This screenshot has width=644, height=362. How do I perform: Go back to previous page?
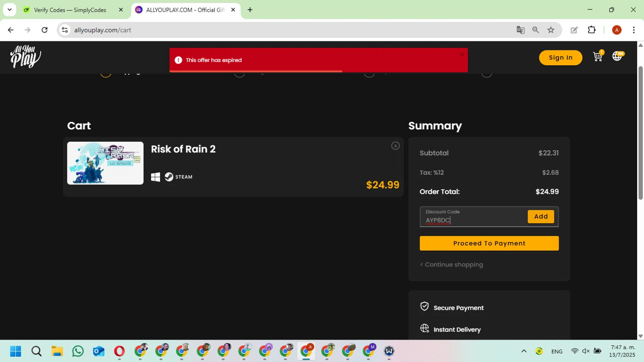coord(11,30)
